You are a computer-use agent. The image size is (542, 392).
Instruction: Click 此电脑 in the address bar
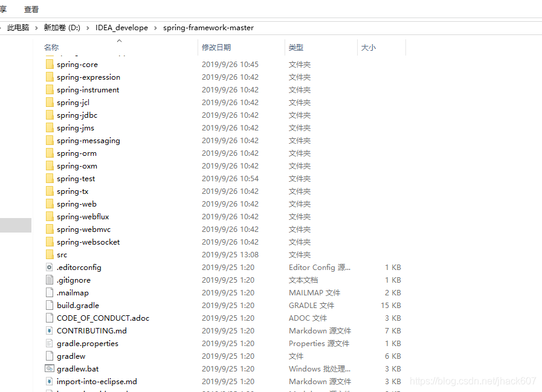pyautogui.click(x=18, y=28)
